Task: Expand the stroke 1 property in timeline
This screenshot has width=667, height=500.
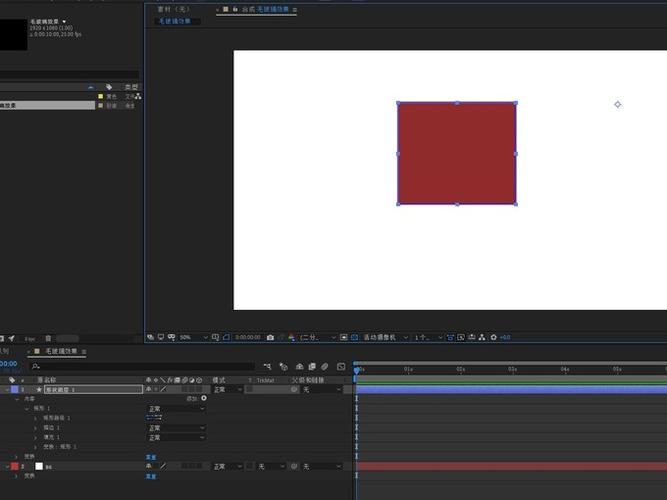Action: coord(35,428)
